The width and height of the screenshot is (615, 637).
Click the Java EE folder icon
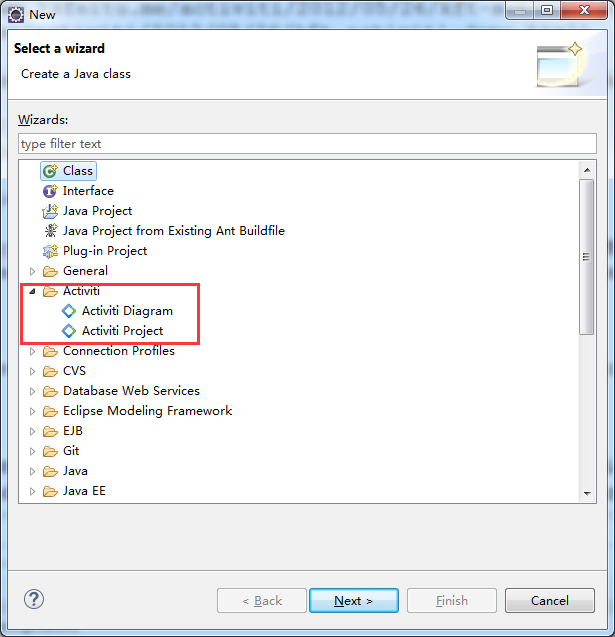point(50,491)
